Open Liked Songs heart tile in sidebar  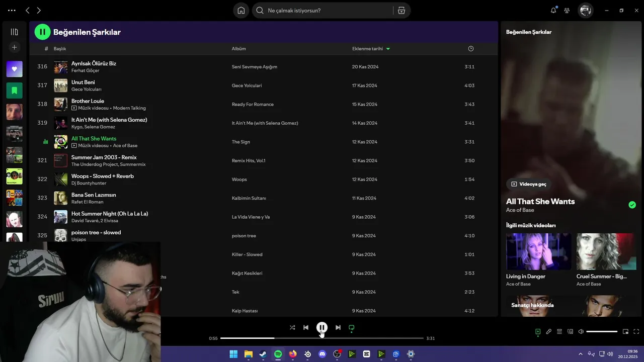pyautogui.click(x=14, y=69)
